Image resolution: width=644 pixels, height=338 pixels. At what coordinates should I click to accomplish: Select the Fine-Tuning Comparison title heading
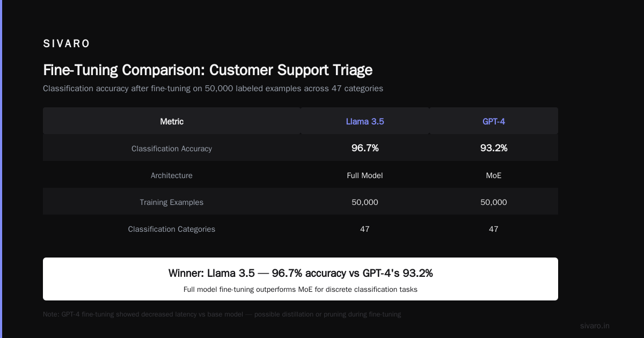click(x=208, y=70)
